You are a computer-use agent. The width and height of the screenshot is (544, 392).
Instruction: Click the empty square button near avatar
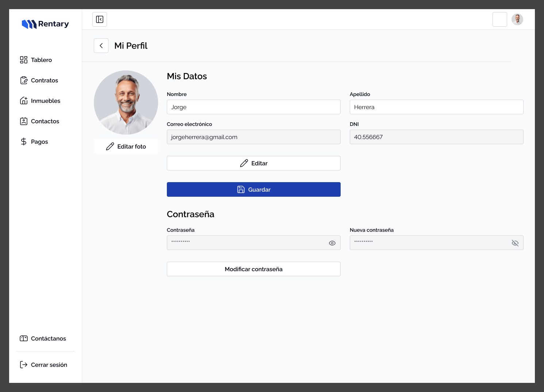point(500,19)
